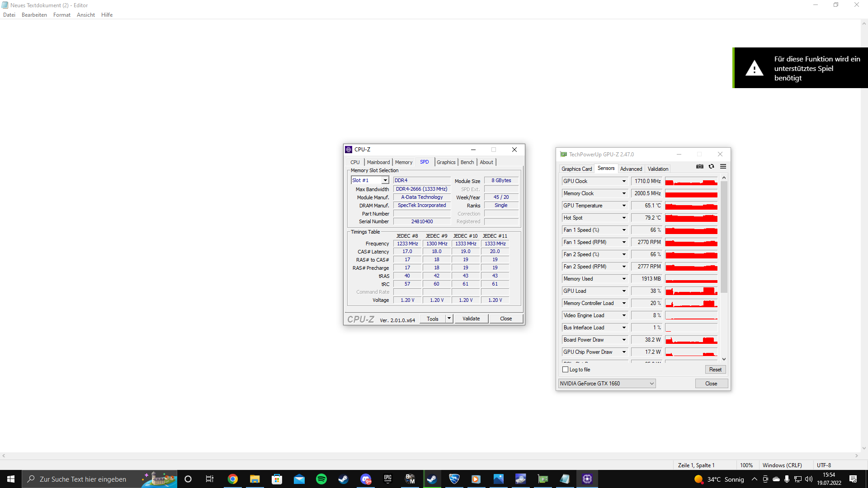Open Task View in the taskbar

pyautogui.click(x=210, y=479)
